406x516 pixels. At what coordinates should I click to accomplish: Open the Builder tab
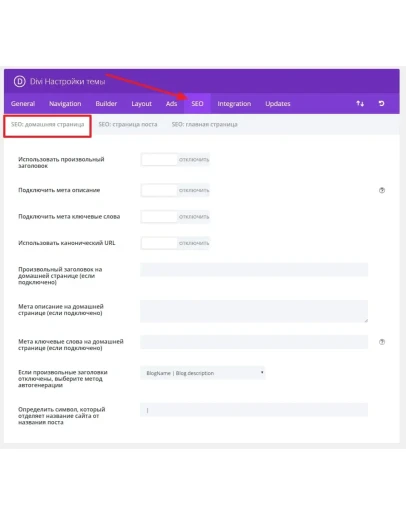[x=106, y=104]
